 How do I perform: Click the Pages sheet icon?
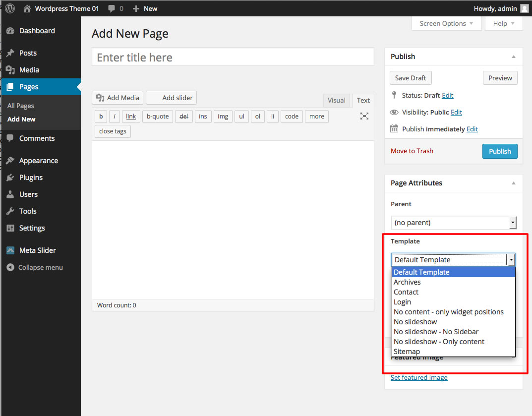(10, 87)
